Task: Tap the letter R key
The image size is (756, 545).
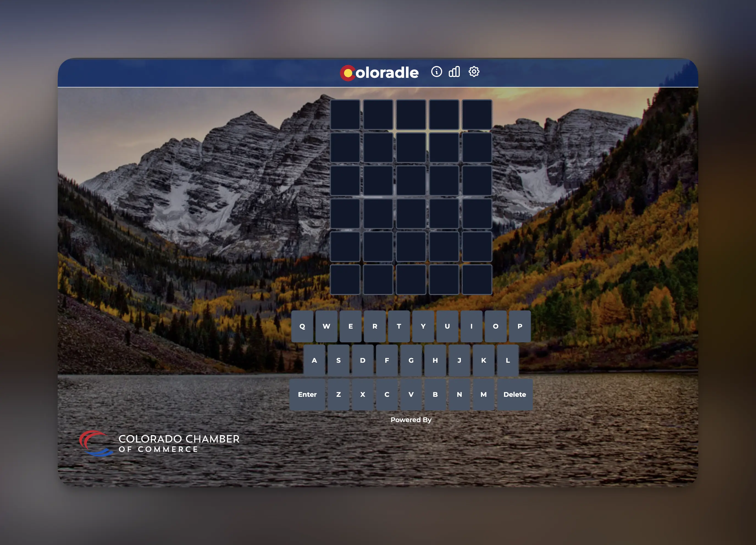Action: [375, 326]
